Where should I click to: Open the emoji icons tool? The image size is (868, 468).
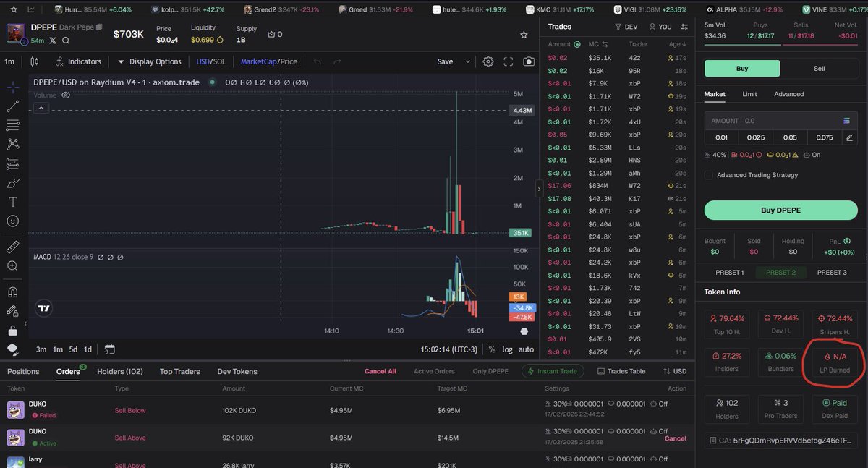click(x=12, y=221)
